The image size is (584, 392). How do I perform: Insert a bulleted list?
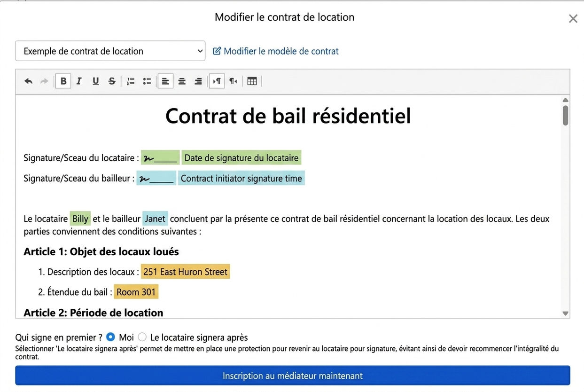tap(147, 81)
